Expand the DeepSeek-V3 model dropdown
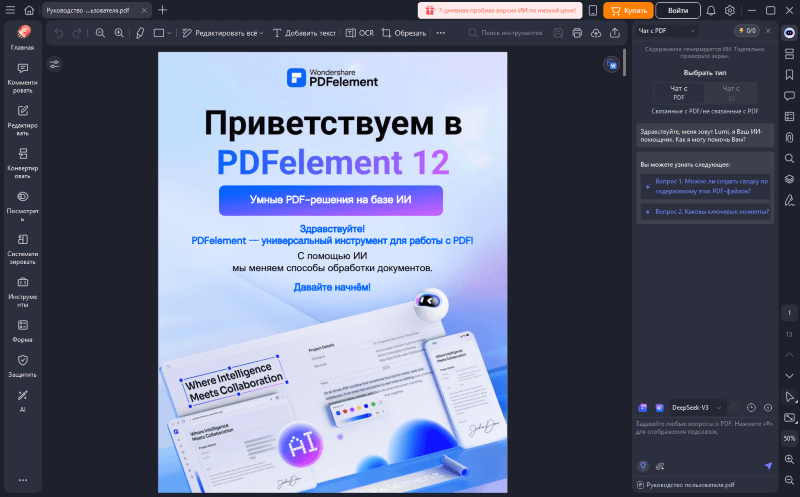This screenshot has width=800, height=497. [696, 408]
